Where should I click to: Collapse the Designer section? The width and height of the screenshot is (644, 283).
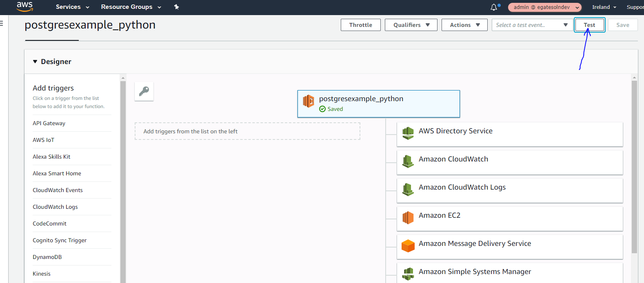click(x=35, y=62)
